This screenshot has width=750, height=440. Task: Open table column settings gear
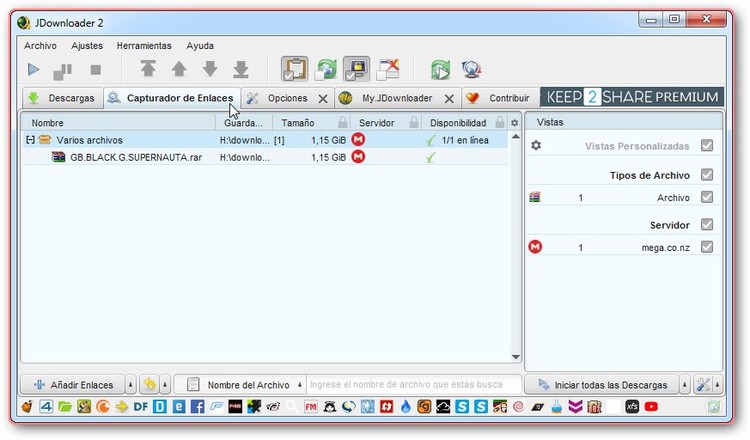[515, 123]
